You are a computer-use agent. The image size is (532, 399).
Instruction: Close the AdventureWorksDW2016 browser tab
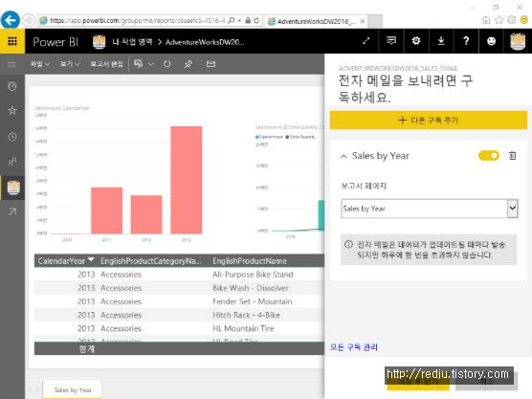click(x=363, y=21)
